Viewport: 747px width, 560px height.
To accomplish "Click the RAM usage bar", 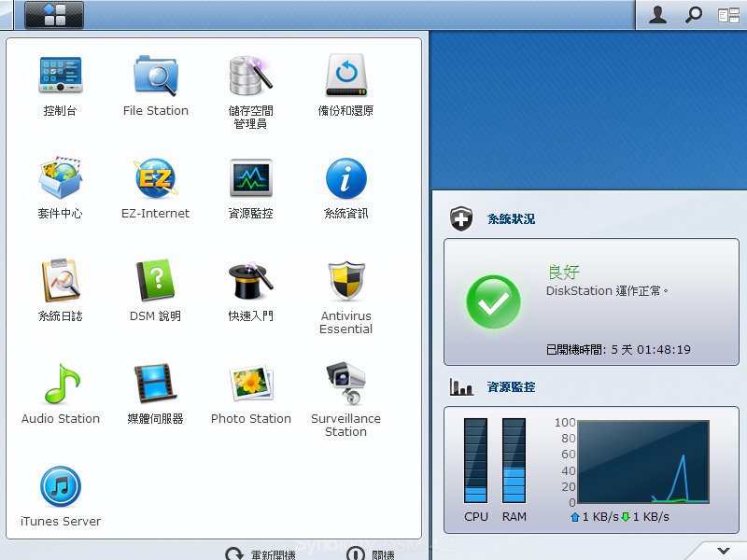I will pyautogui.click(x=514, y=460).
